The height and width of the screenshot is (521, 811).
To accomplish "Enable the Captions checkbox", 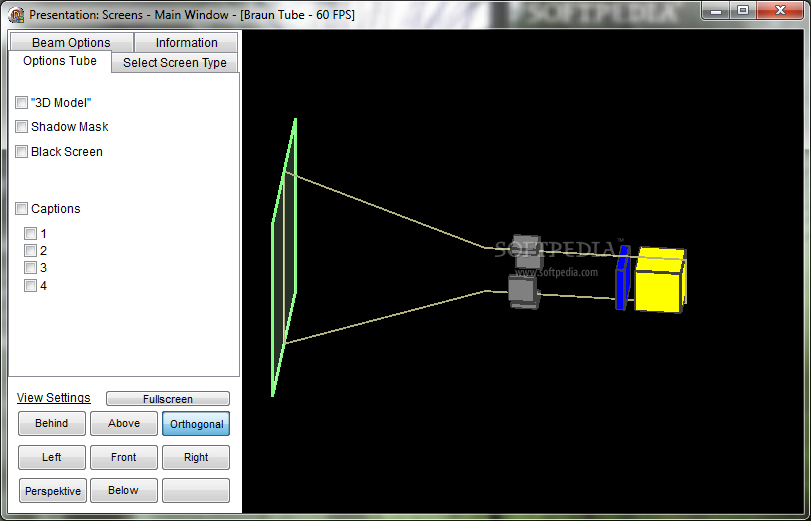I will pos(21,209).
